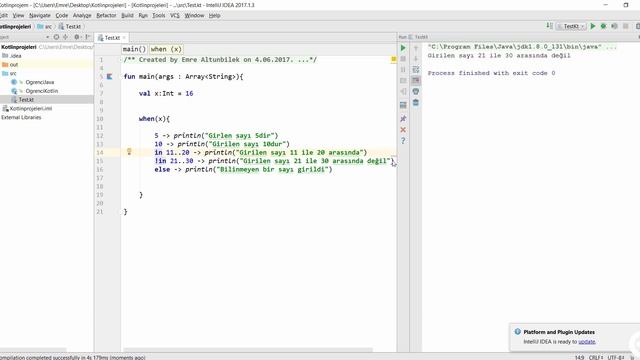
Task: Close the Test.kt editor tab
Action: [x=124, y=38]
